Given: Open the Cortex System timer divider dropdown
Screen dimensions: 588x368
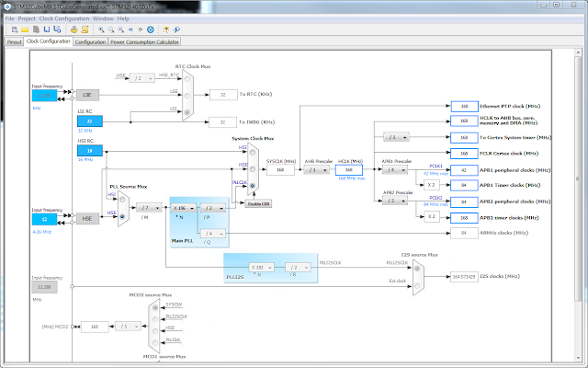Looking at the screenshot, I should point(396,137).
